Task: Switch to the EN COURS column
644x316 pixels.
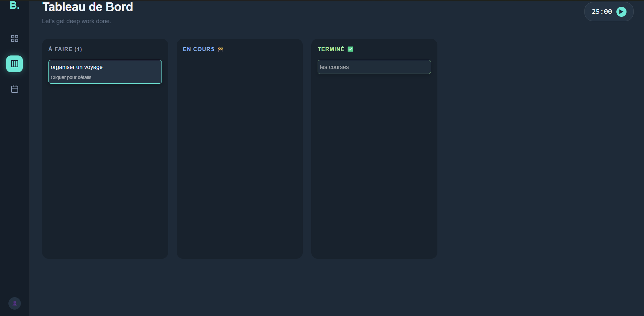Action: [x=199, y=49]
